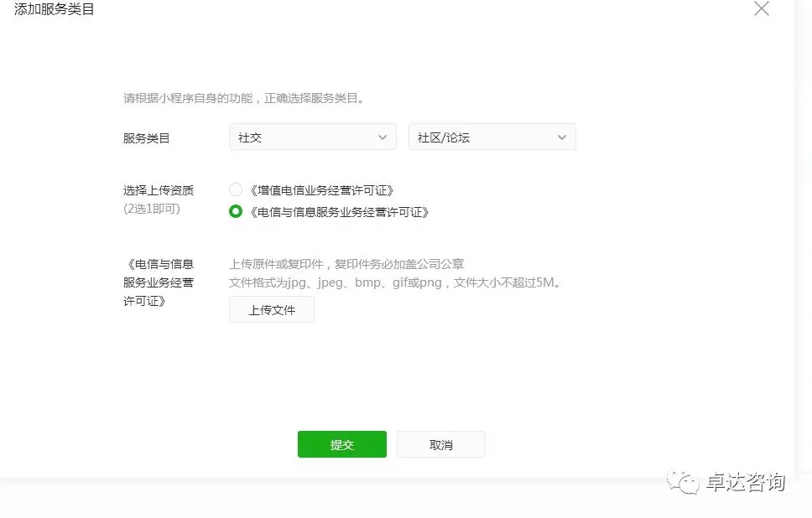812x518 pixels.
Task: Cancel the dialog using the 取消 button
Action: pyautogui.click(x=441, y=444)
